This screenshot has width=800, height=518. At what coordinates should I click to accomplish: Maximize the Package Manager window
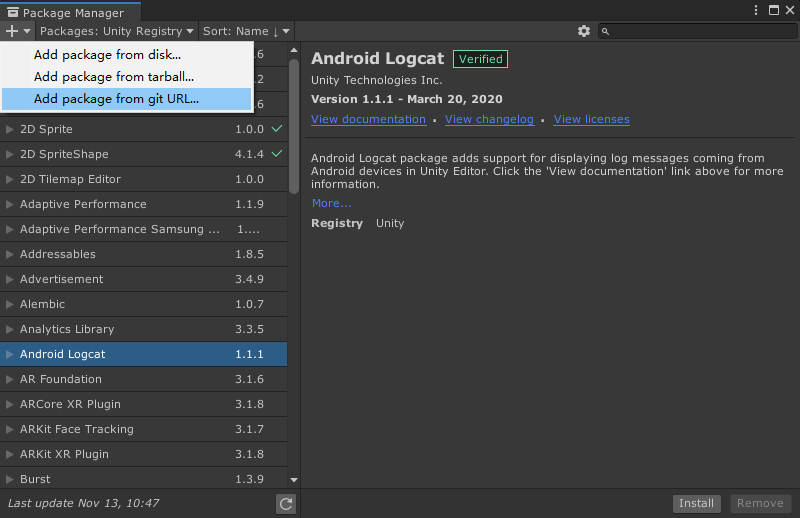tap(774, 10)
